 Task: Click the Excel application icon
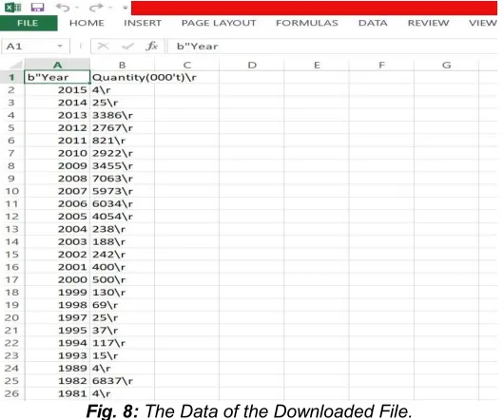click(13, 7)
